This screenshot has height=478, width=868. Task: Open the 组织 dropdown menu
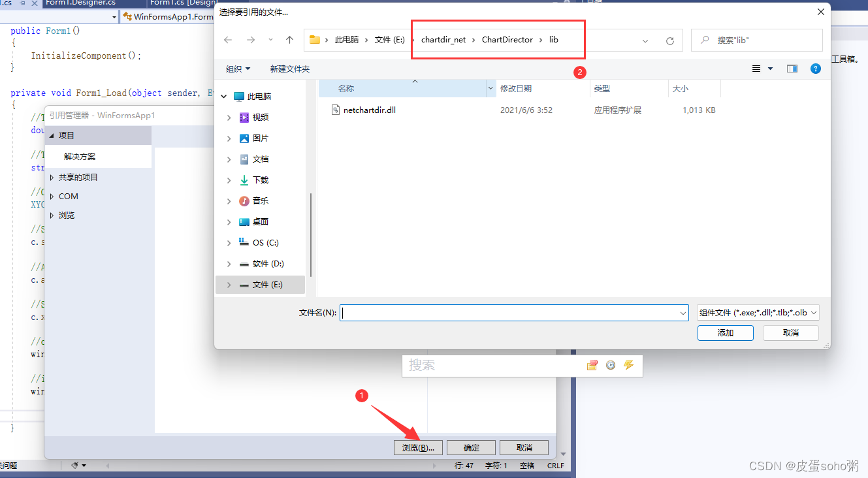pos(236,69)
